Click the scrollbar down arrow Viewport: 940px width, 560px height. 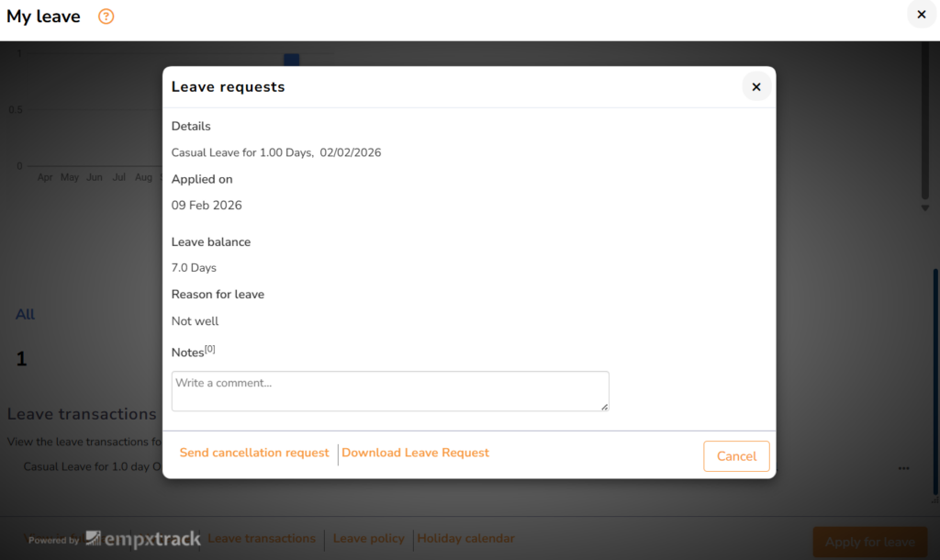(925, 208)
